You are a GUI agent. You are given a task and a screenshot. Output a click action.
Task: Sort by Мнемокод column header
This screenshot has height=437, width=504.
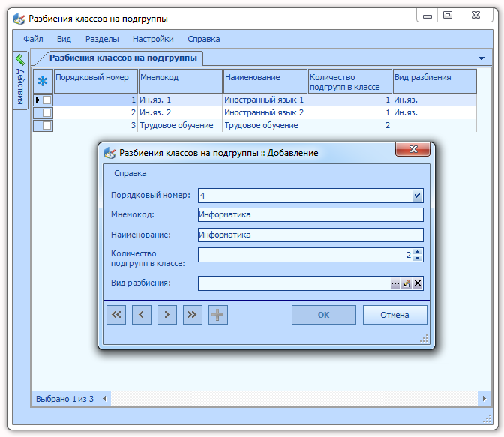[x=181, y=81]
